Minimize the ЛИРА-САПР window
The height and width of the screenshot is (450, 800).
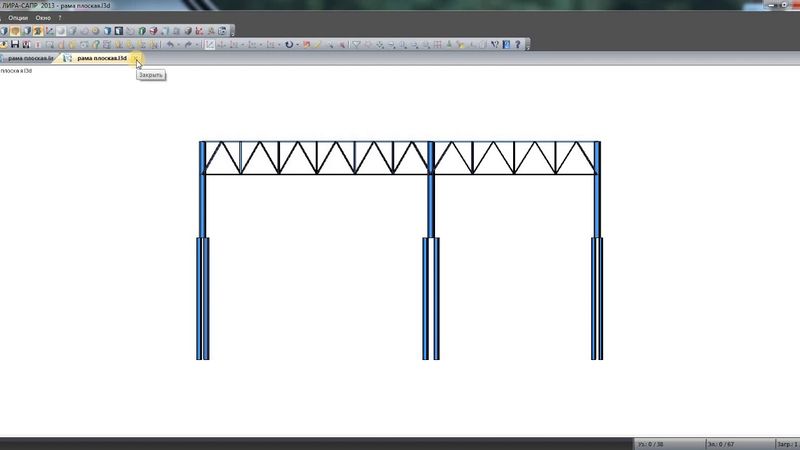pyautogui.click(x=772, y=5)
